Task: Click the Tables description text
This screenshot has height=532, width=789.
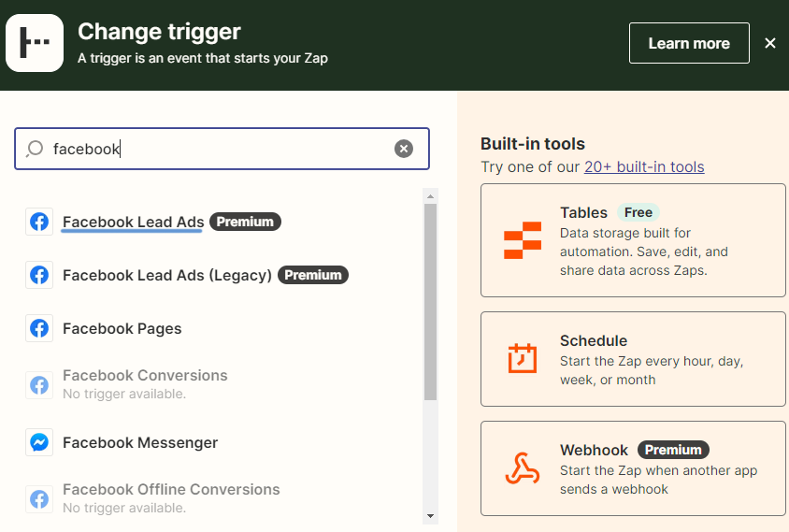Action: 644,252
